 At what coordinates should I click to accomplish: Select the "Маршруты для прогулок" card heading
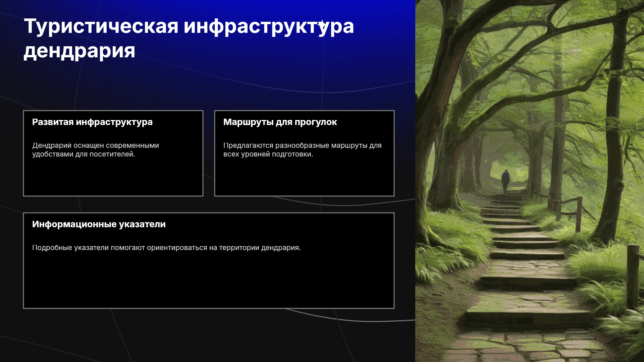click(280, 122)
